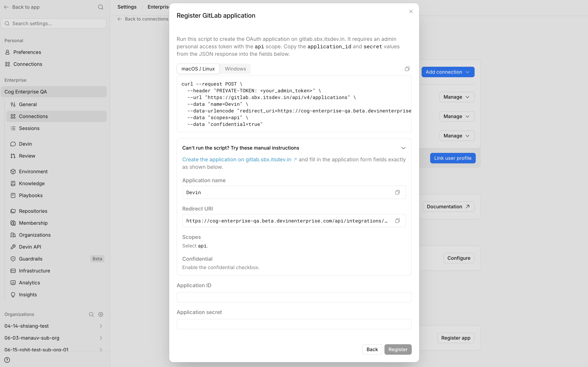
Task: Open the Environment settings page
Action: 56,172
